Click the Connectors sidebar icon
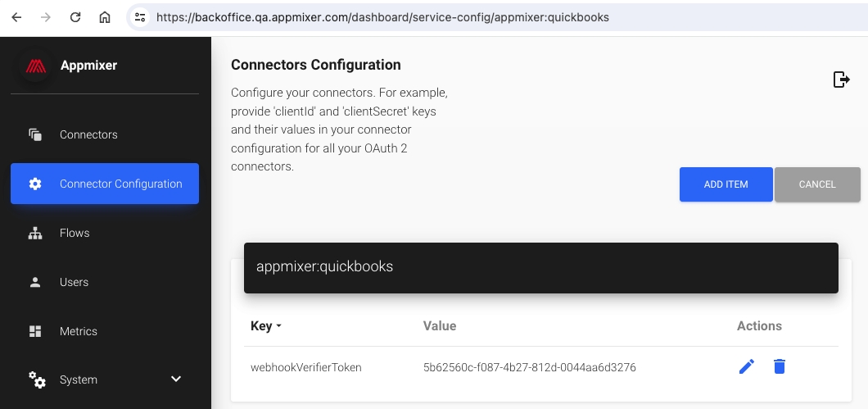 coord(35,134)
